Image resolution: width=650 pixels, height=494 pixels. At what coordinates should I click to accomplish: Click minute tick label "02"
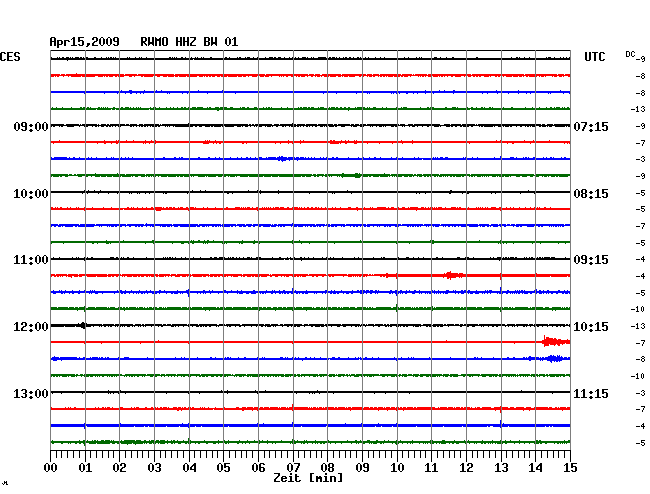pos(119,467)
